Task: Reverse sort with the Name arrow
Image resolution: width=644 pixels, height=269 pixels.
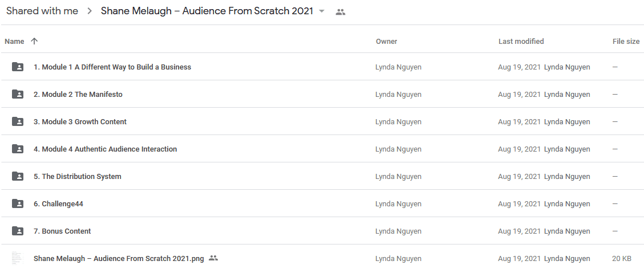Action: click(x=34, y=41)
